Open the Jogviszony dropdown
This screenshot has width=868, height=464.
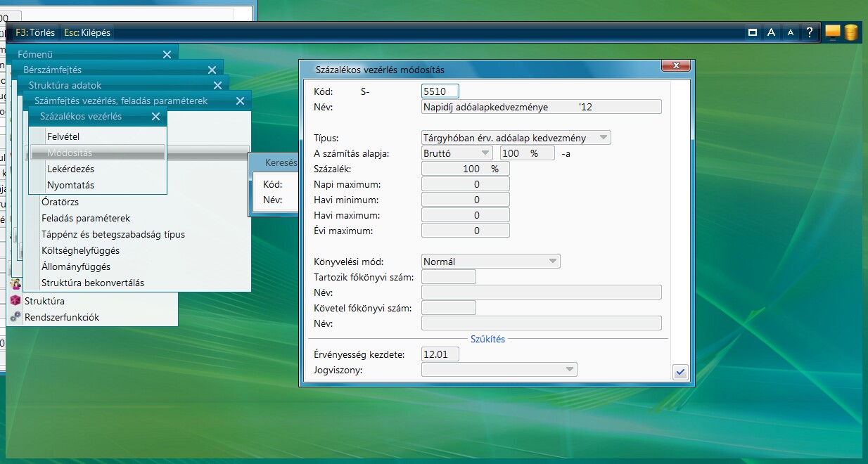click(x=569, y=369)
